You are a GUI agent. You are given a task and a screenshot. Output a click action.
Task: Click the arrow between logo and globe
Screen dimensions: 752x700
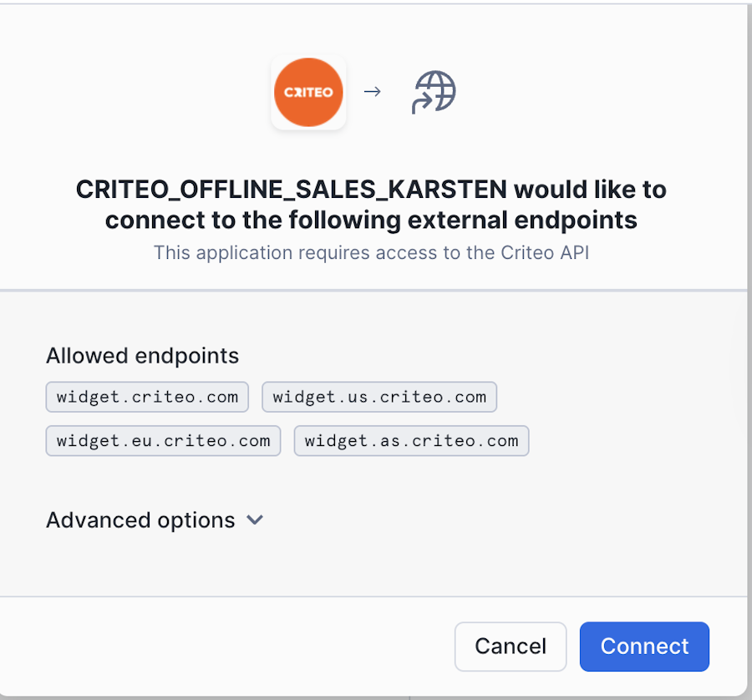point(373,91)
